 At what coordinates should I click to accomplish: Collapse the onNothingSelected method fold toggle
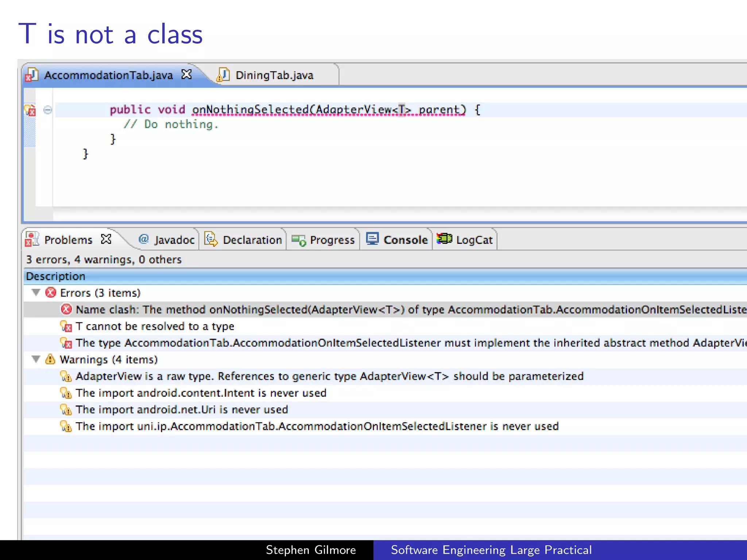tap(47, 110)
